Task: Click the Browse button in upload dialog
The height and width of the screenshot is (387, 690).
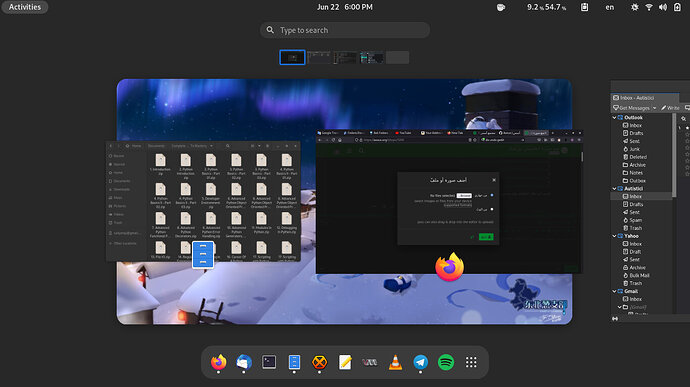Action: (x=464, y=195)
